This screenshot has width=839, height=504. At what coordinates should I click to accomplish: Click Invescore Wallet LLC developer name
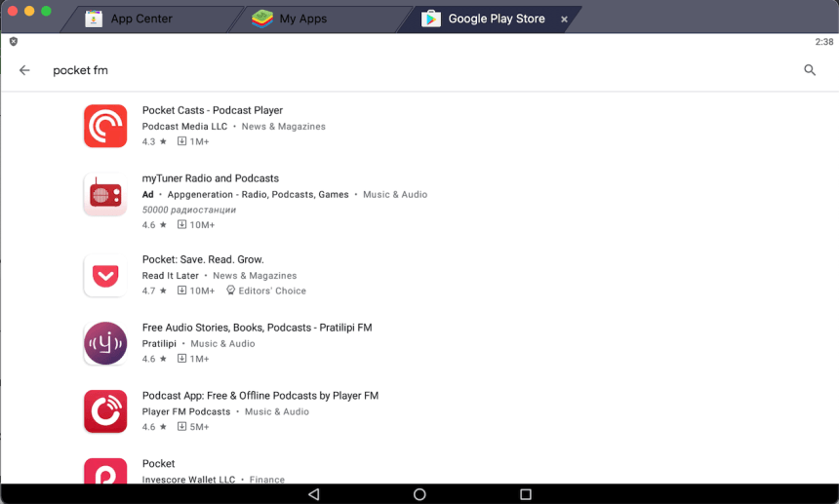pos(188,480)
